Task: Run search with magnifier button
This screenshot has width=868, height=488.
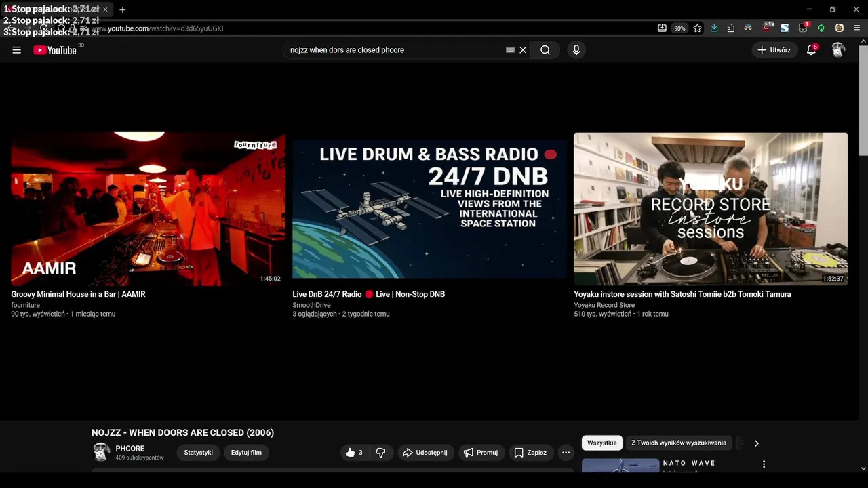Action: click(545, 50)
